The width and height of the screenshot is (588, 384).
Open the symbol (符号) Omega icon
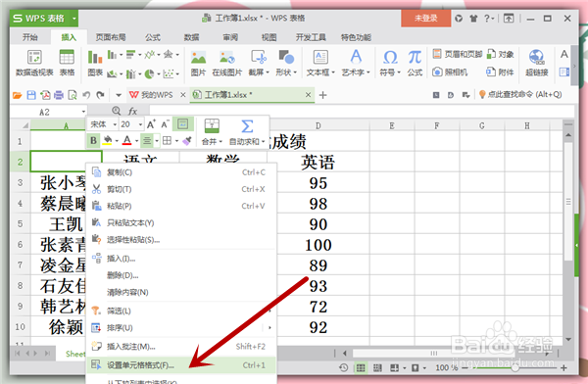tap(390, 63)
